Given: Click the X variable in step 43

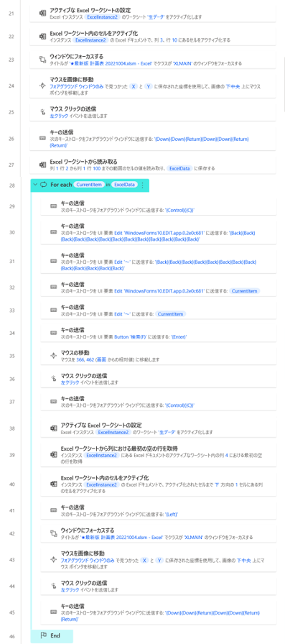Looking at the screenshot, I should (x=145, y=560).
